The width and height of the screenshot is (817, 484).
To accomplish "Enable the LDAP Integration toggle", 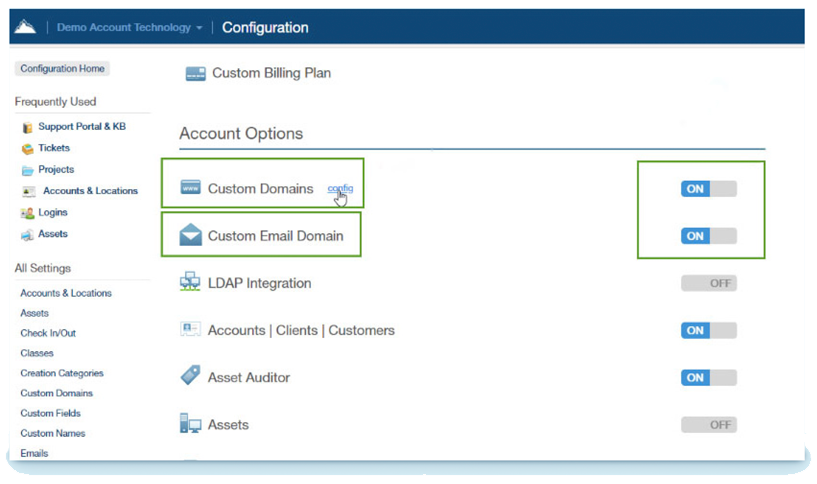I will pos(708,283).
